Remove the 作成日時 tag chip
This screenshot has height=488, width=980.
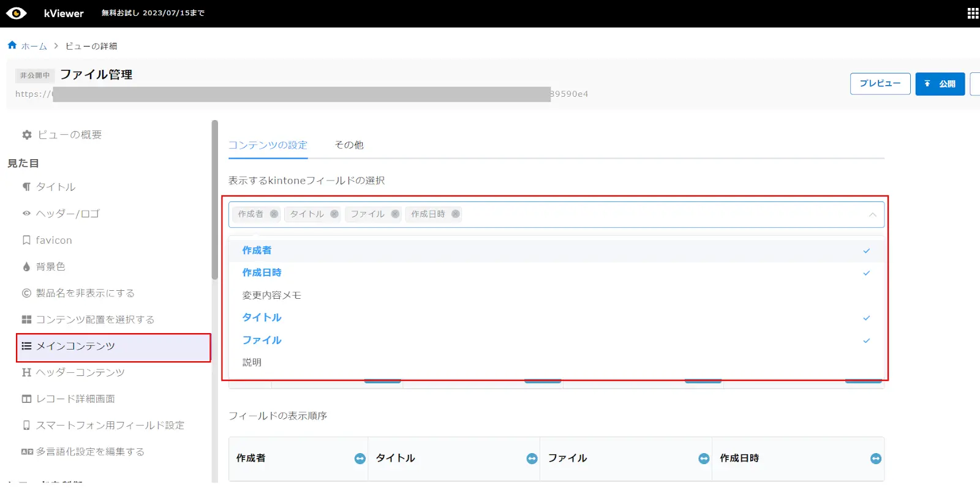(x=456, y=214)
